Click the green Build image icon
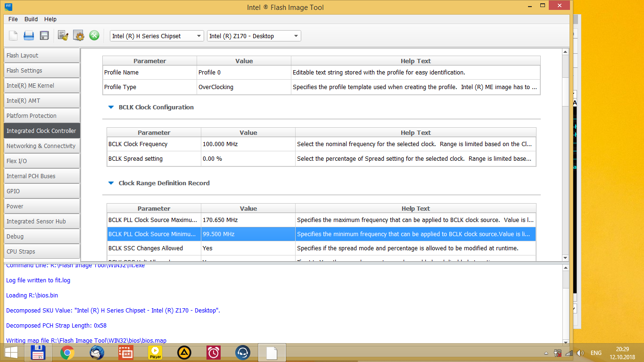Image resolution: width=644 pixels, height=362 pixels. coord(94,35)
